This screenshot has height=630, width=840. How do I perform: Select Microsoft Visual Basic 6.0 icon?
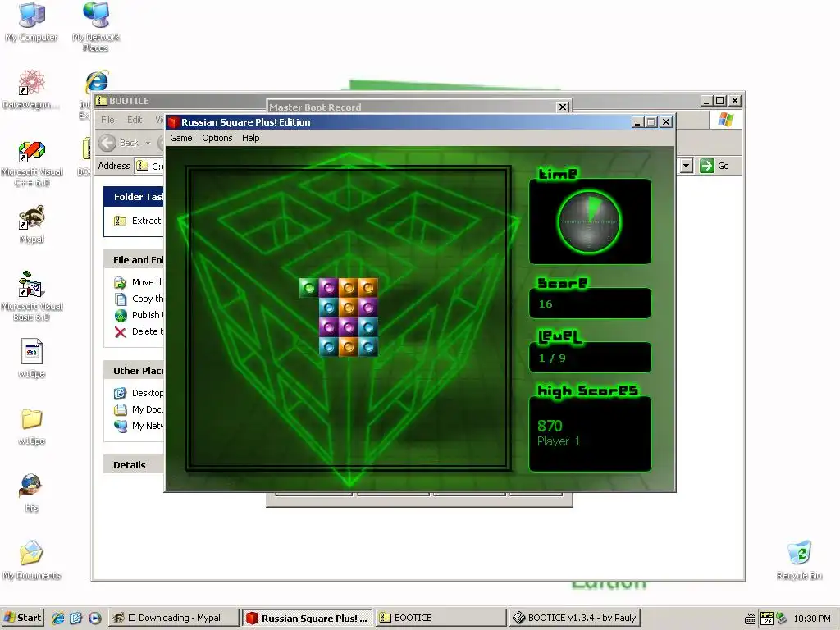tap(32, 296)
